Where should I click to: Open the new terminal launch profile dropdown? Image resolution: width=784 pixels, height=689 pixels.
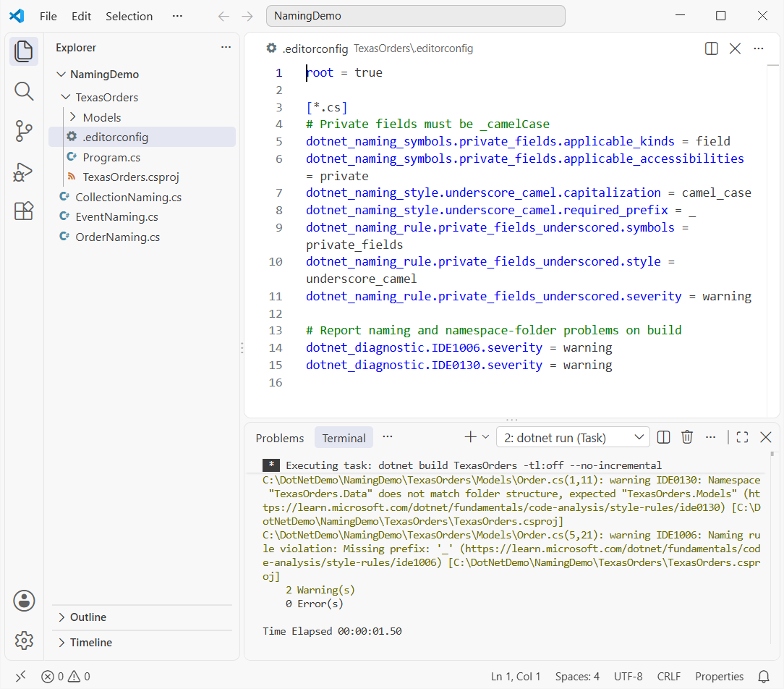tap(485, 437)
